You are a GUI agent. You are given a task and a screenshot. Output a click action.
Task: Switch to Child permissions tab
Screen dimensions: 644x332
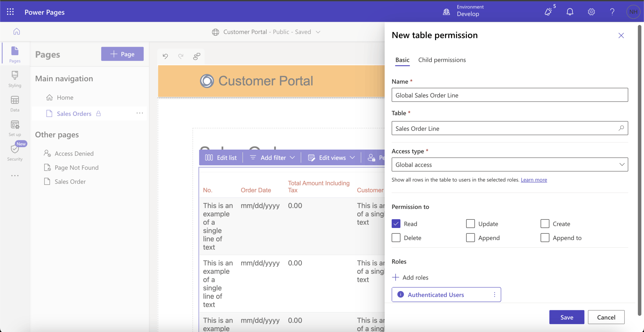442,60
